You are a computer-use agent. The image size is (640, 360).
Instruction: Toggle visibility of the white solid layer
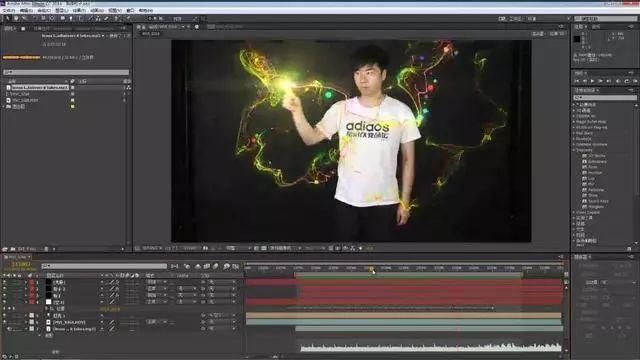4,302
